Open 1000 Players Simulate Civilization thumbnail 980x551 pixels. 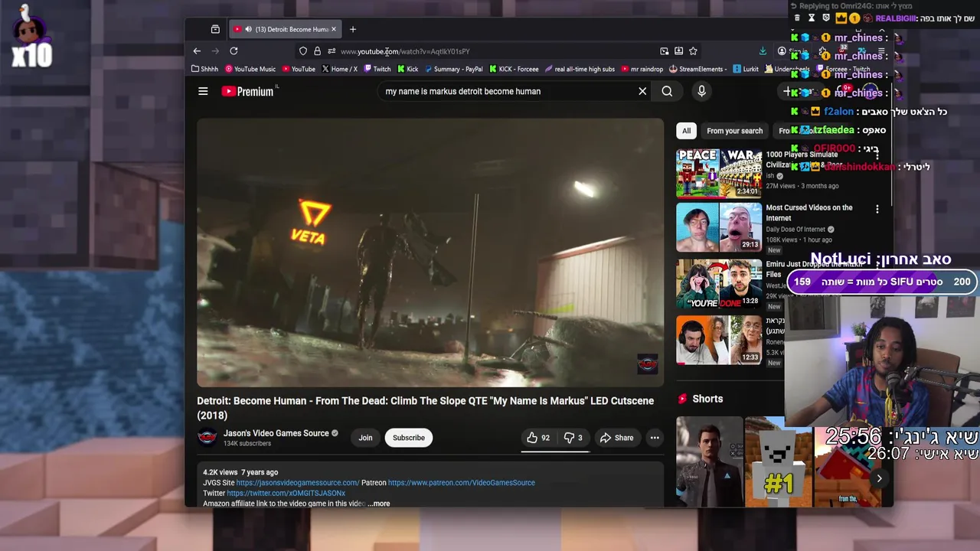pyautogui.click(x=719, y=172)
